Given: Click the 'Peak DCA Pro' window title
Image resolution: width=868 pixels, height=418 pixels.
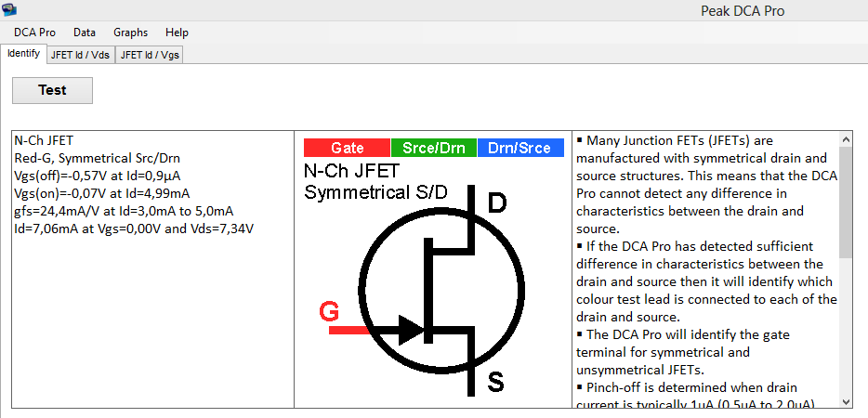Looking at the screenshot, I should (743, 10).
